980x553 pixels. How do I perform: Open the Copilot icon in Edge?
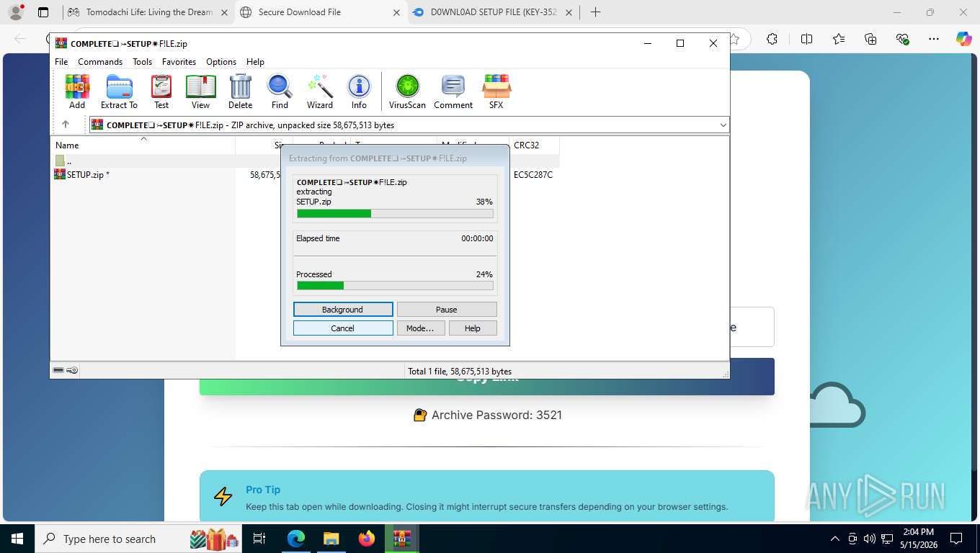964,39
